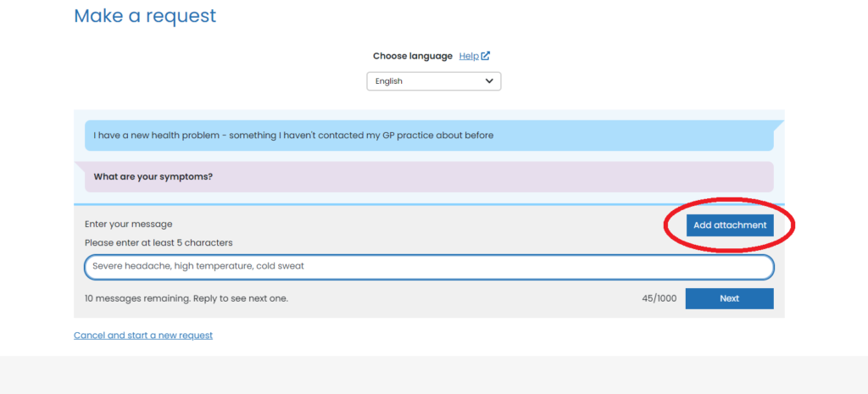The height and width of the screenshot is (394, 868).
Task: Click the 'Choose language' label
Action: [x=412, y=56]
